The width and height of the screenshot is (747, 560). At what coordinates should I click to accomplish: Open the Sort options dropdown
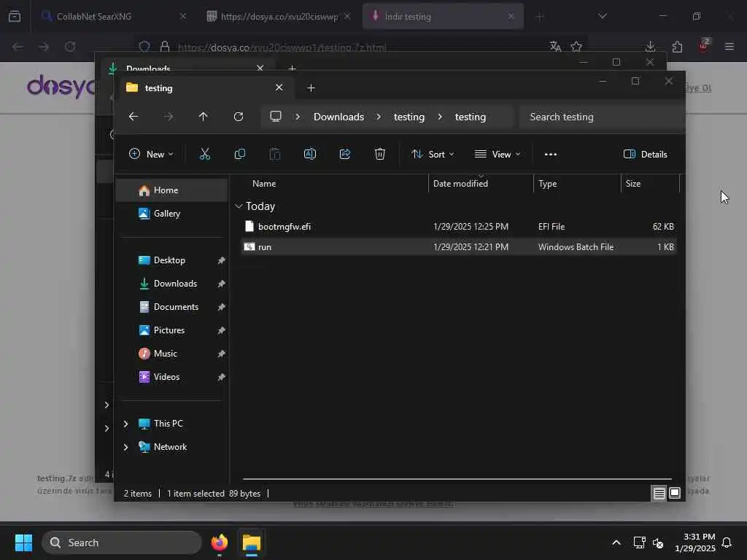[x=433, y=155]
